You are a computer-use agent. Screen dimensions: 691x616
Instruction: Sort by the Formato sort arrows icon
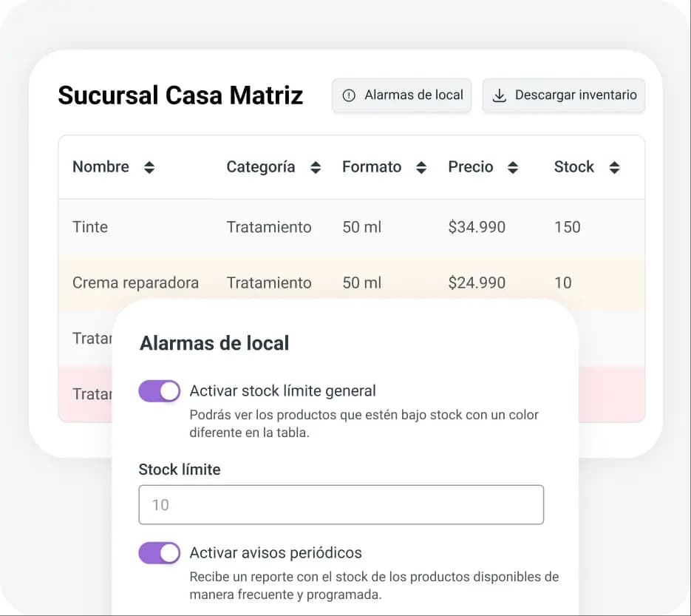click(421, 167)
